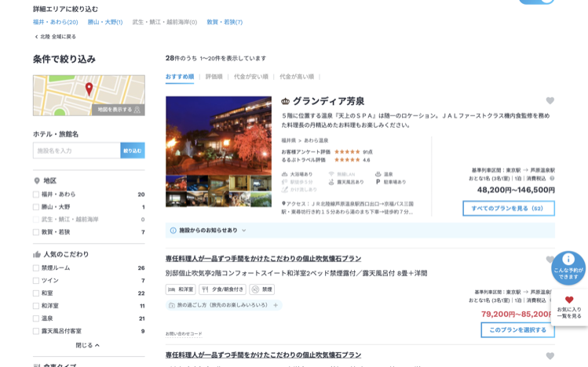Open the こんな予約ができます info bubble
The image size is (588, 367).
point(568,267)
